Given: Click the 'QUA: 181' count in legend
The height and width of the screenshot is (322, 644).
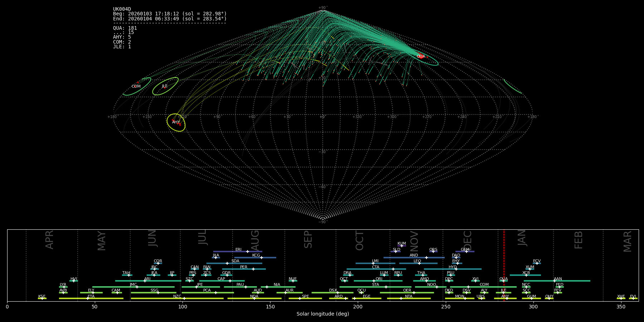Looking at the screenshot, I should (x=125, y=28).
